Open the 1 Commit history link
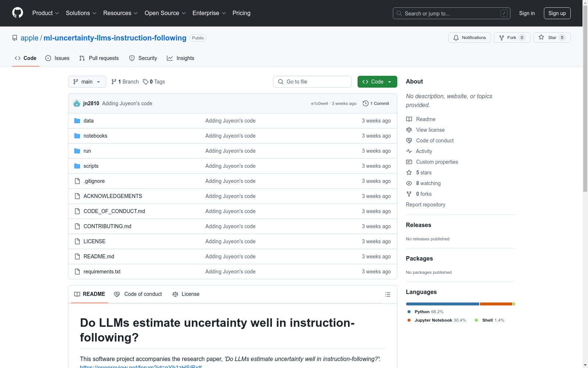The height and width of the screenshot is (368, 588). click(376, 103)
